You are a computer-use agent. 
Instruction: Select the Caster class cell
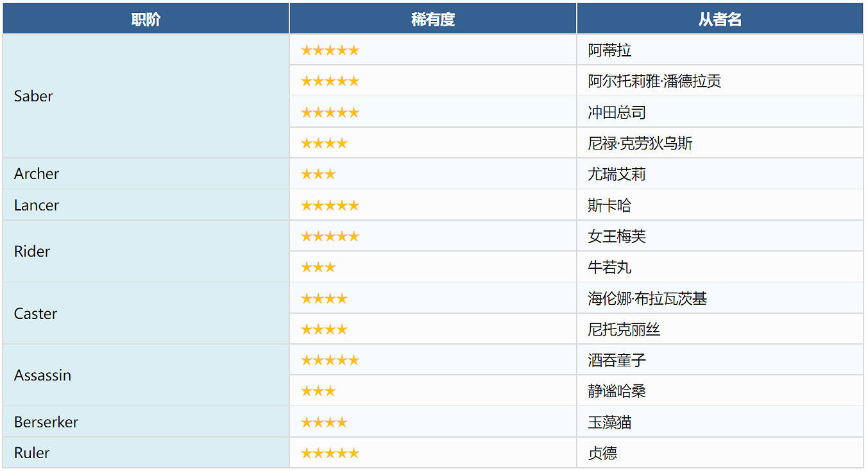point(35,314)
